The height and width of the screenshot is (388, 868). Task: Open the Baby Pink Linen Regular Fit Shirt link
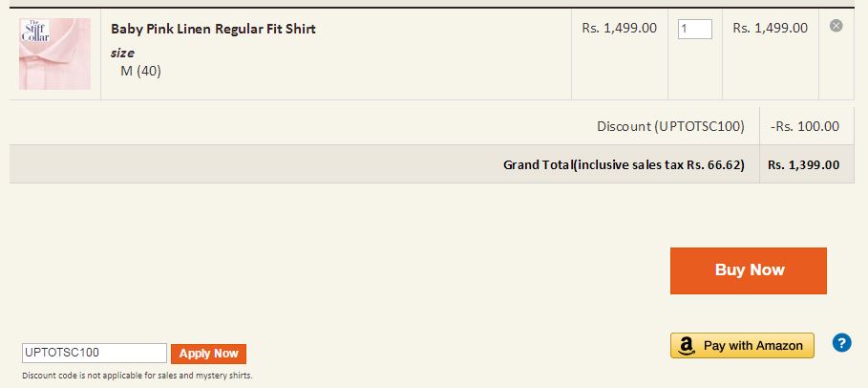(x=213, y=29)
